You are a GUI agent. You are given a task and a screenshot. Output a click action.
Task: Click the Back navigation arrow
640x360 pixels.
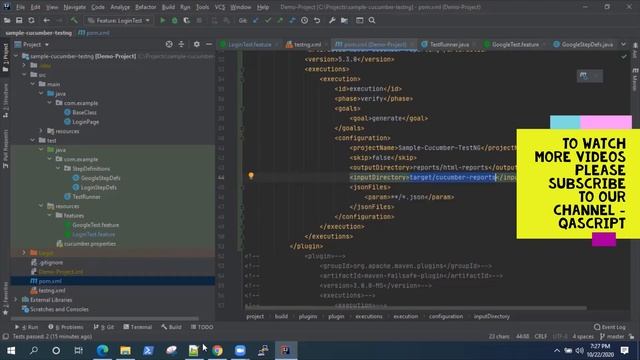pyautogui.click(x=47, y=20)
